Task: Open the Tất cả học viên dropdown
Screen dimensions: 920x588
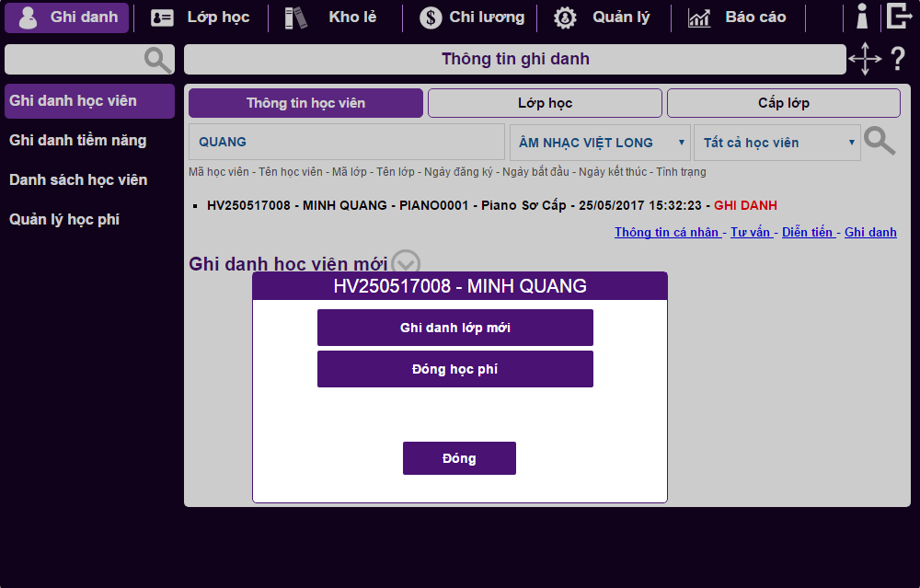Action: click(x=777, y=143)
